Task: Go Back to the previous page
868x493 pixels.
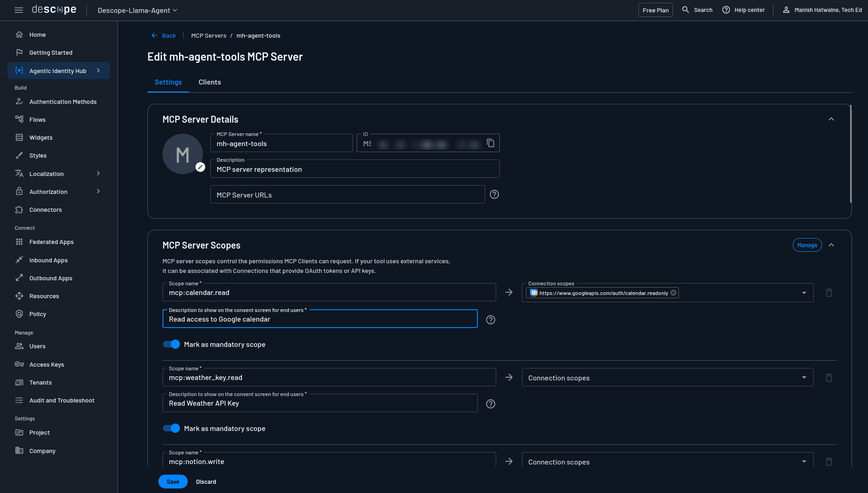Action: click(164, 35)
